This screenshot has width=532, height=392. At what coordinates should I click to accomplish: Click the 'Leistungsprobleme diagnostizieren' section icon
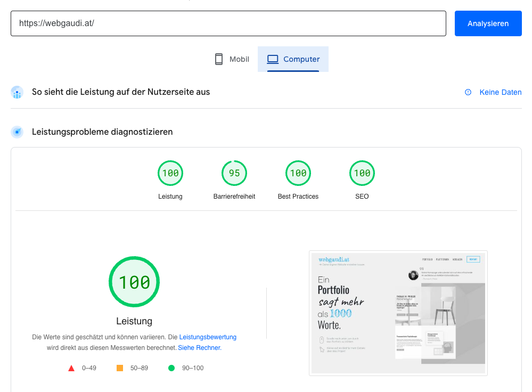[x=17, y=132]
